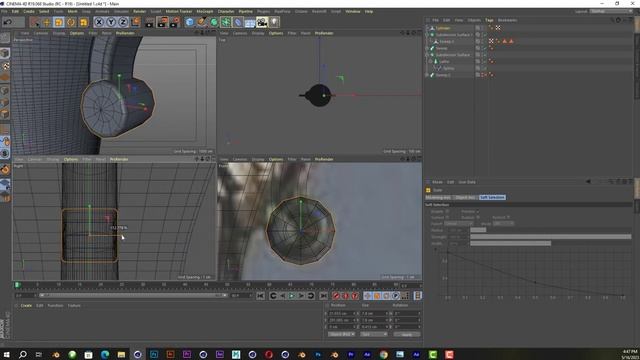Select the Rotate tool
The width and height of the screenshot is (640, 360).
click(x=71, y=22)
